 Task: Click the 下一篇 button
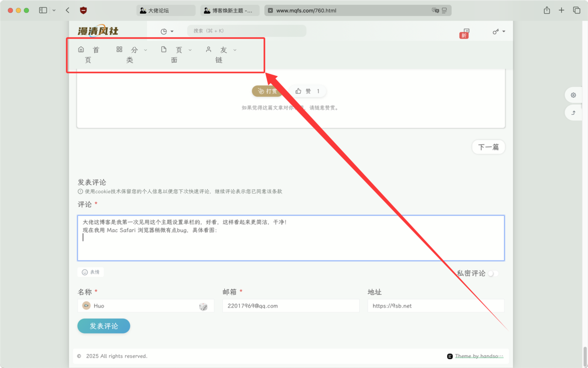[488, 147]
